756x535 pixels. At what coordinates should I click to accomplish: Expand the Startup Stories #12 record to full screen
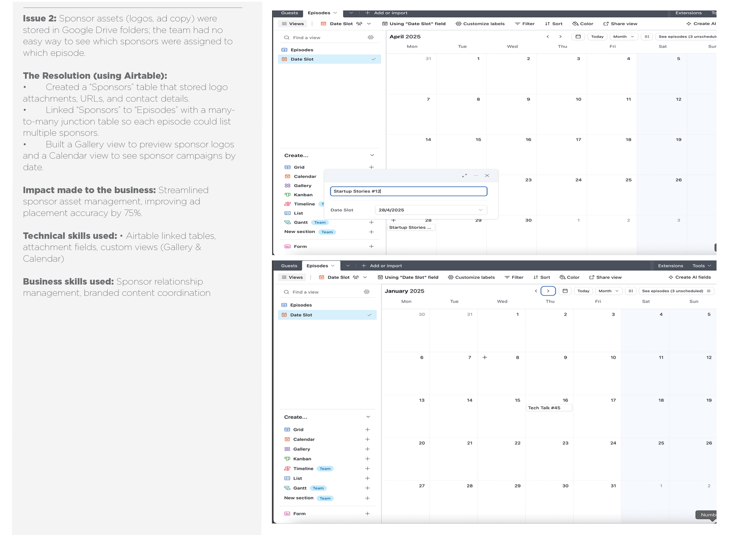(x=464, y=175)
